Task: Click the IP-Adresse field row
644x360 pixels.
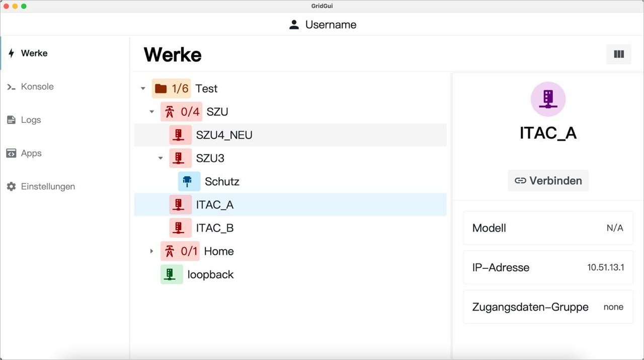Action: point(547,267)
